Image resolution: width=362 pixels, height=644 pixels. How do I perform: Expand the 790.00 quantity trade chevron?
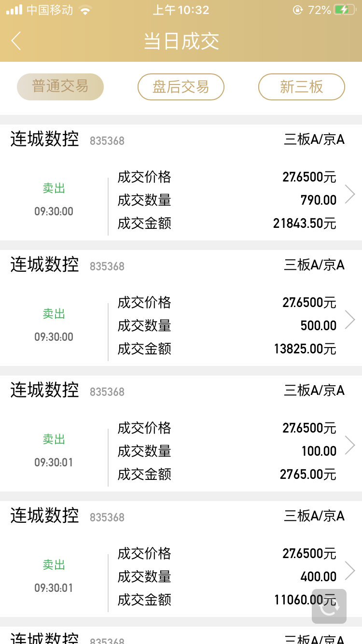[350, 194]
